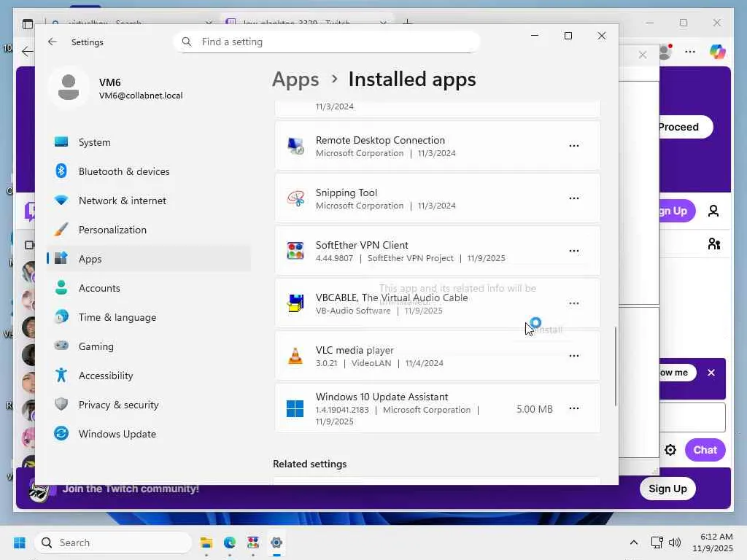Open Personalization settings
This screenshot has width=747, height=560.
tap(149, 230)
